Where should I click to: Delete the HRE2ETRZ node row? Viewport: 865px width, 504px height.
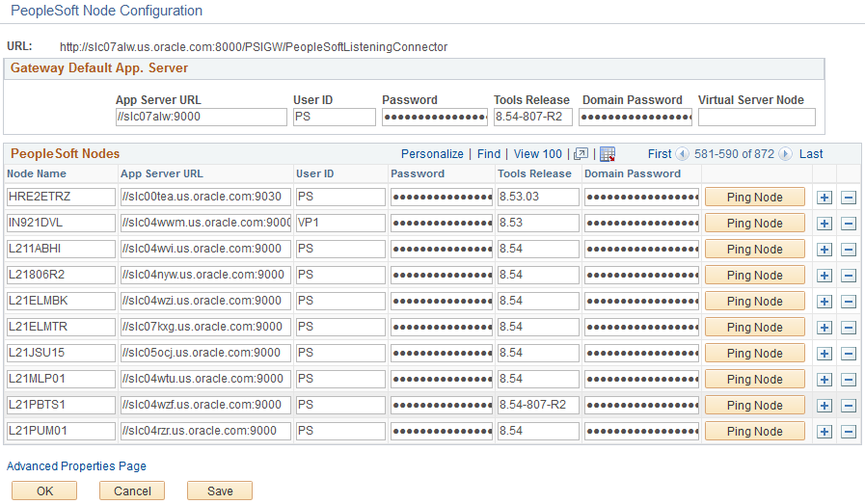coord(849,198)
